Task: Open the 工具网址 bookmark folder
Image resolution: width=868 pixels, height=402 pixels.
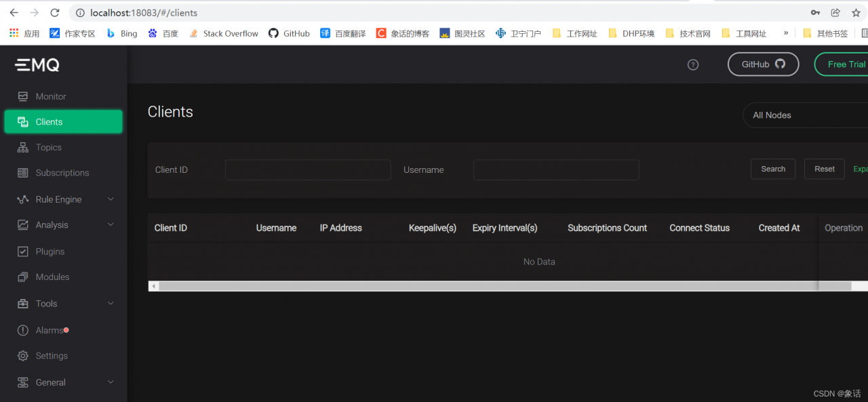Action: click(744, 33)
